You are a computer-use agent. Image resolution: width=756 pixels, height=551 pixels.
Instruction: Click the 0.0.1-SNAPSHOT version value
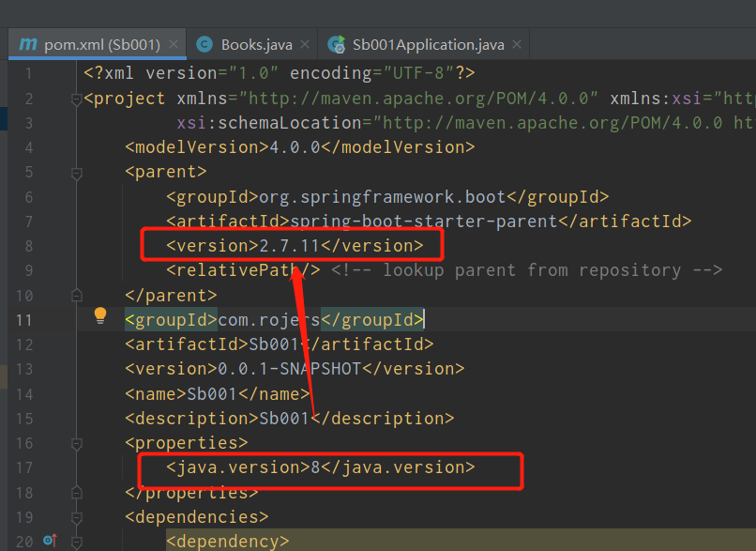289,369
